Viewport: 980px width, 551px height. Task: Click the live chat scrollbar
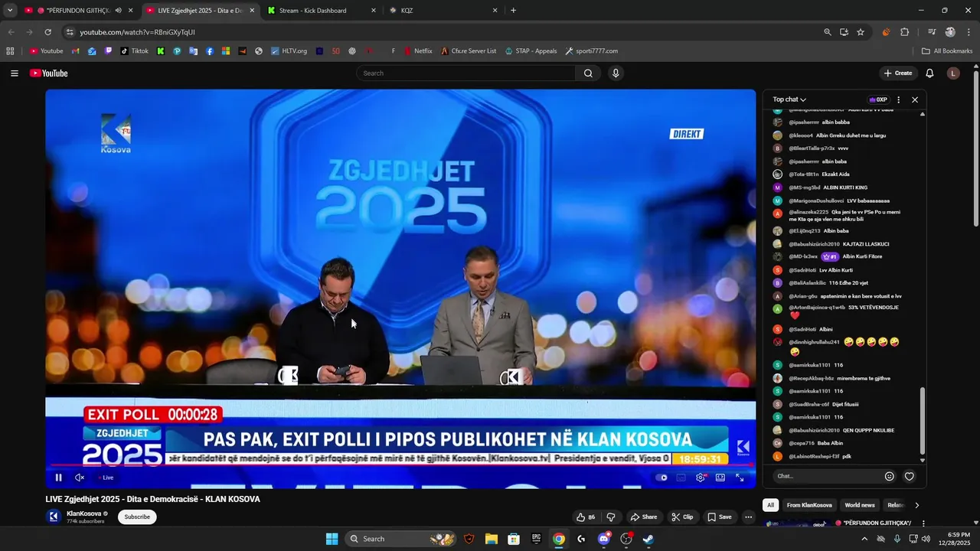(922, 421)
